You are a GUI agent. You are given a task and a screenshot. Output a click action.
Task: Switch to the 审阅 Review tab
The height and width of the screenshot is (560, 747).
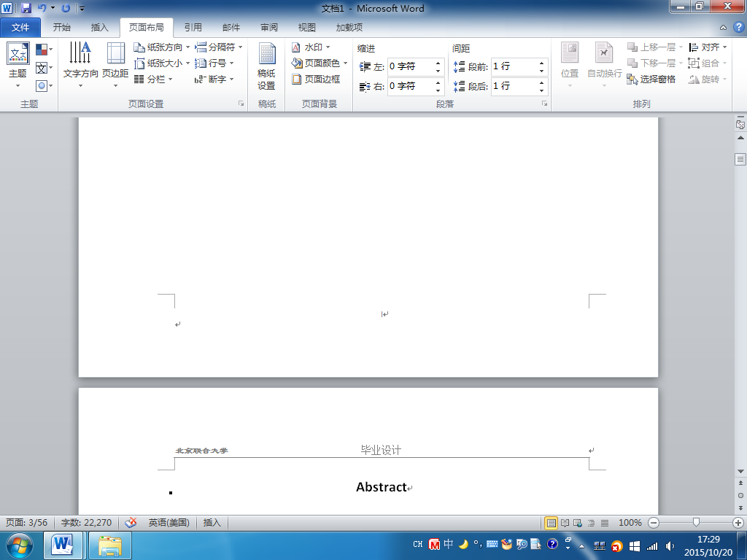(269, 28)
